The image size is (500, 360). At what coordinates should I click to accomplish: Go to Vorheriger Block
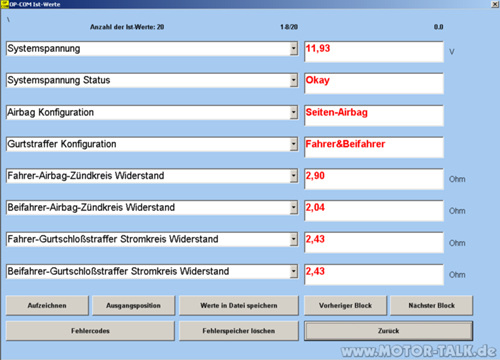coord(345,305)
